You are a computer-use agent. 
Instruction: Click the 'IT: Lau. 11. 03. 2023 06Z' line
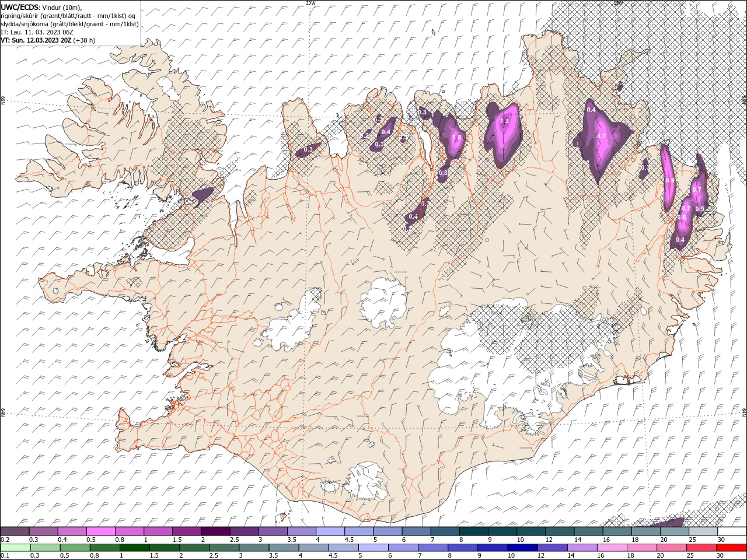click(37, 32)
